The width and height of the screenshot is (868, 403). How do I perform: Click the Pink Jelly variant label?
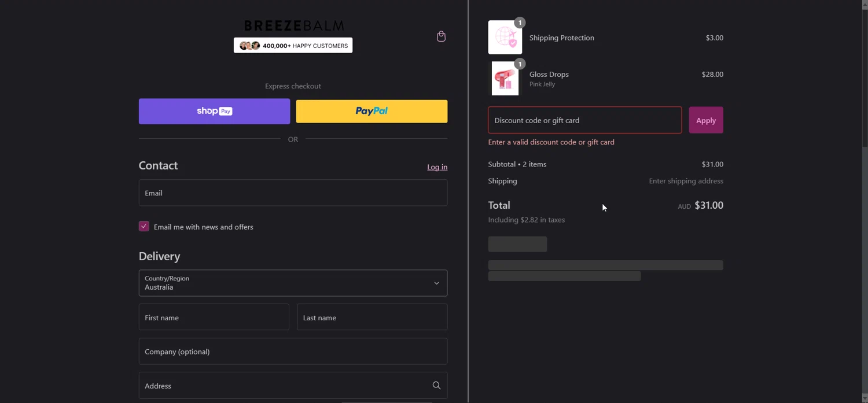[542, 84]
